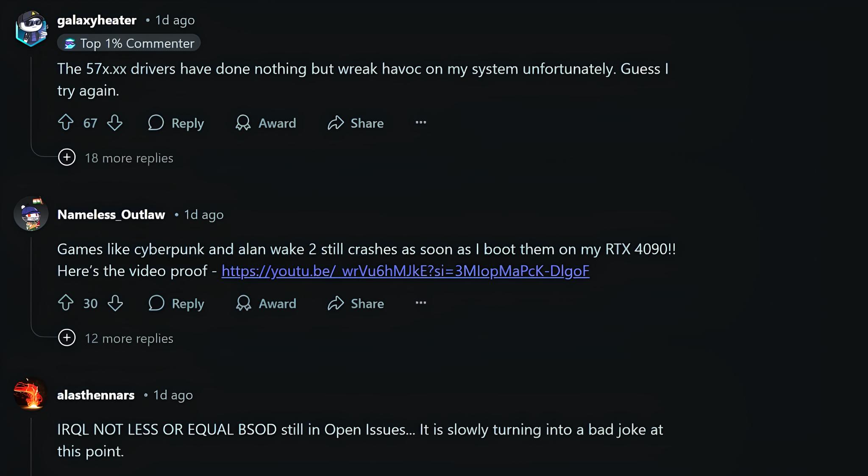
Task: Downvote Nameless_Outlaw's comment
Action: pos(115,303)
